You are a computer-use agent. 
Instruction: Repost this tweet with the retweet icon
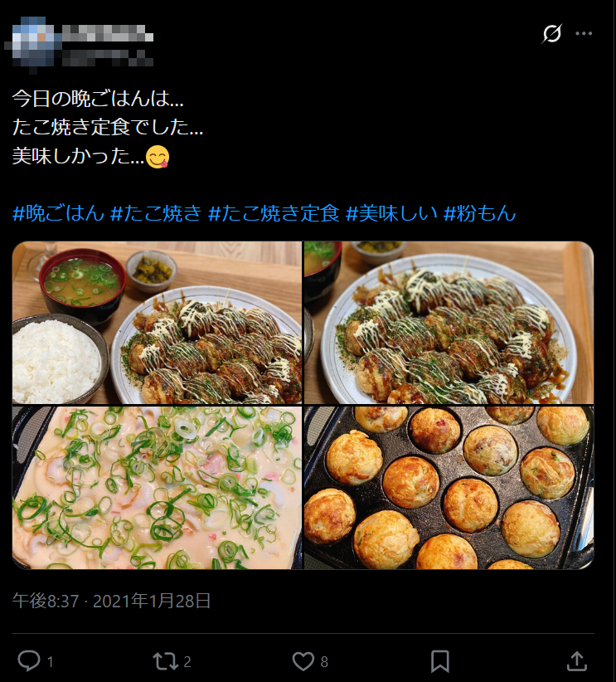tap(165, 661)
